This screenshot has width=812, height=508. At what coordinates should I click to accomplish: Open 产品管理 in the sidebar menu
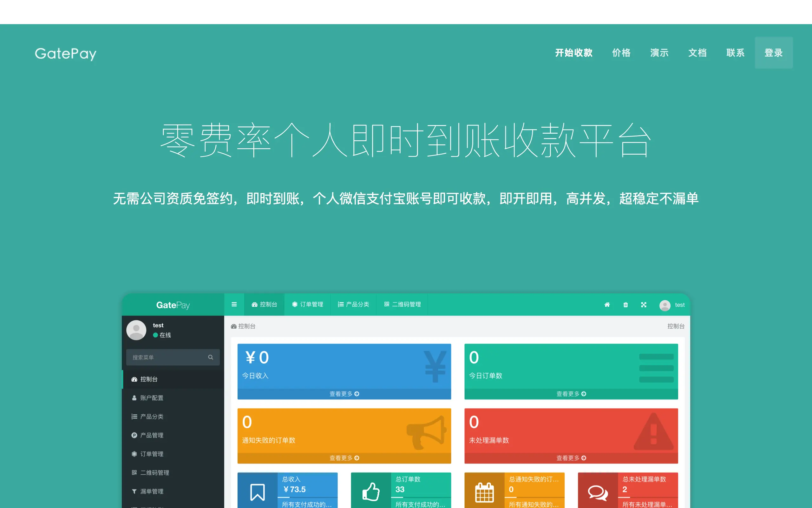[x=173, y=435]
